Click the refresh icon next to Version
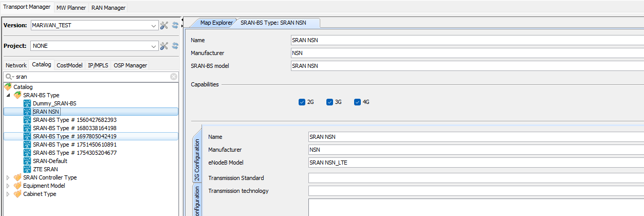Screen dimensions: 644x216 point(175,25)
